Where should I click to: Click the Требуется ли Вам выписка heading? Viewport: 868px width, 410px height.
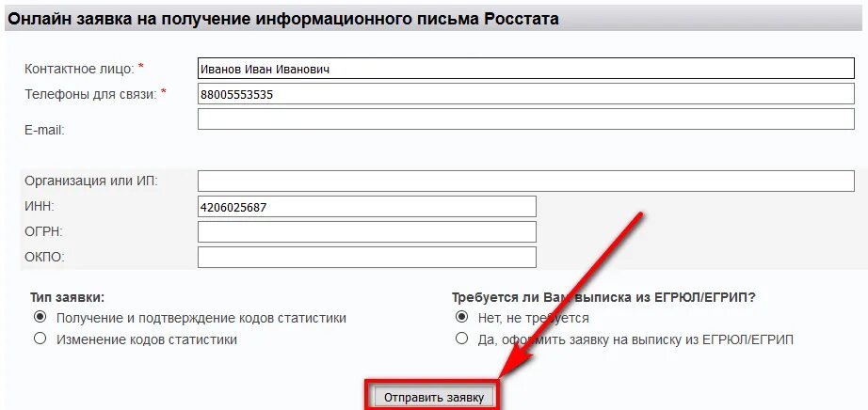point(603,297)
